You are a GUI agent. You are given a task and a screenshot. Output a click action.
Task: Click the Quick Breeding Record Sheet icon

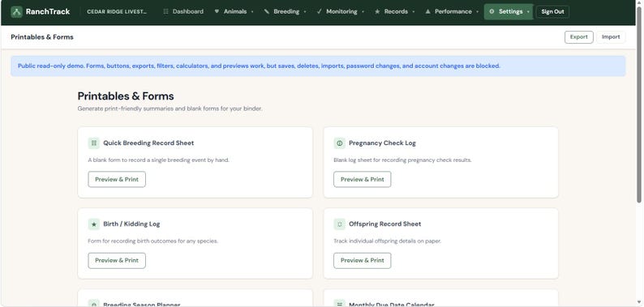point(94,143)
